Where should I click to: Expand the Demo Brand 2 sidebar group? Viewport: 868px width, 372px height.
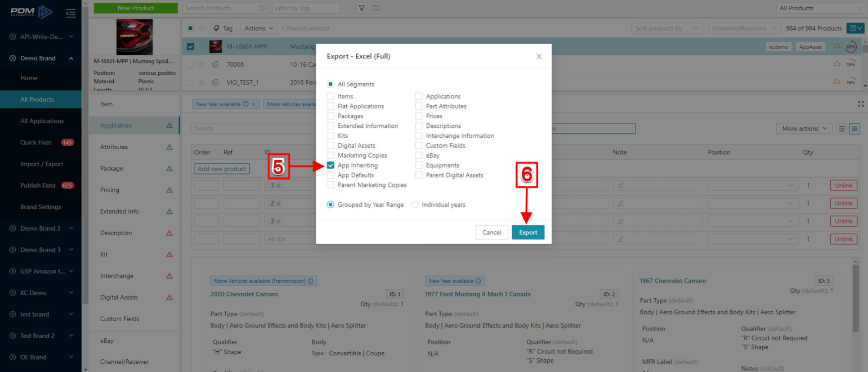(71, 229)
